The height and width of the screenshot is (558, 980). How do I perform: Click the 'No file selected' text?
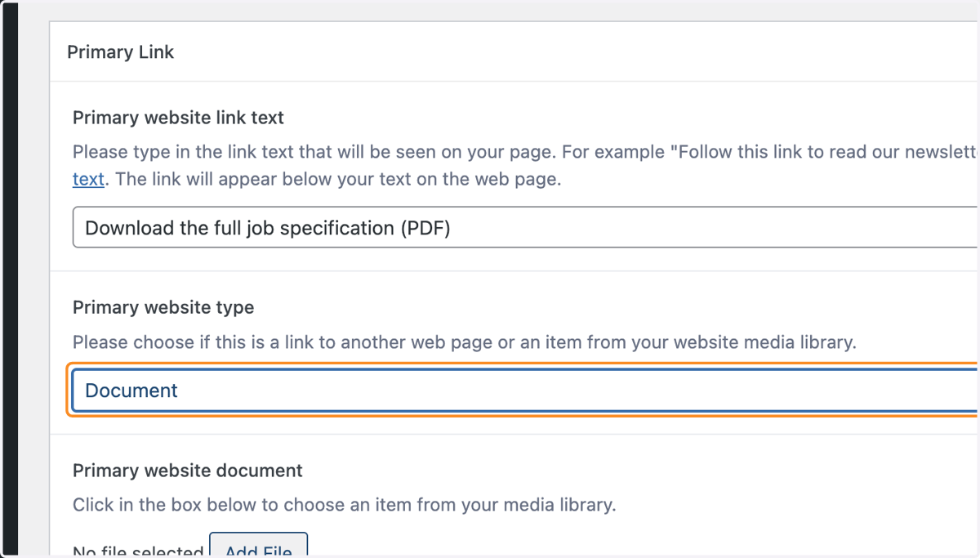(x=138, y=551)
